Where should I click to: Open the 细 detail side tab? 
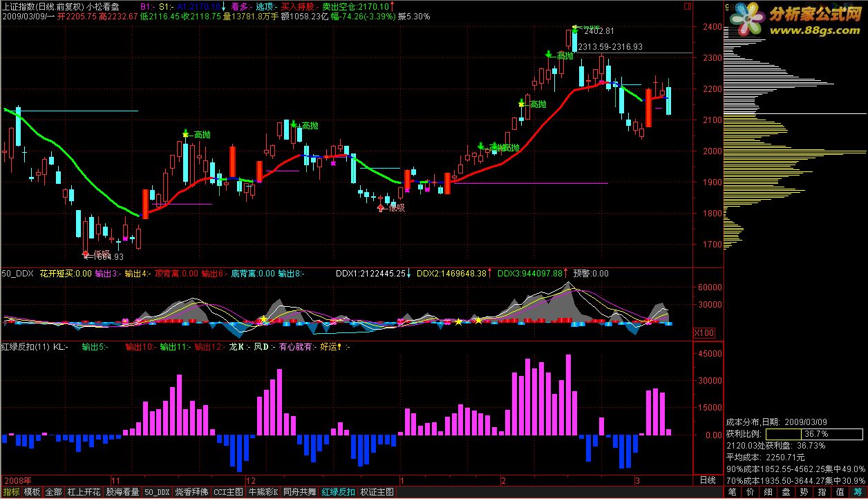[x=767, y=493]
